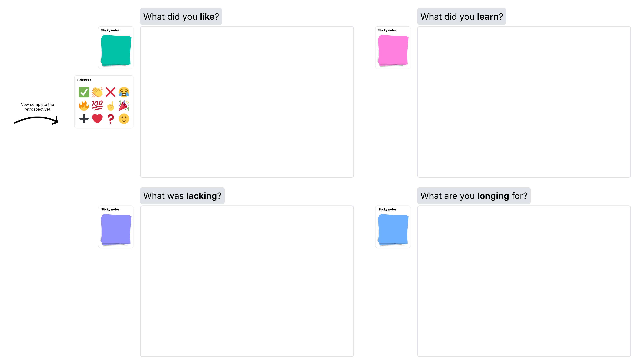638x364 pixels.
Task: Choose the laughing face sticker
Action: pyautogui.click(x=124, y=92)
